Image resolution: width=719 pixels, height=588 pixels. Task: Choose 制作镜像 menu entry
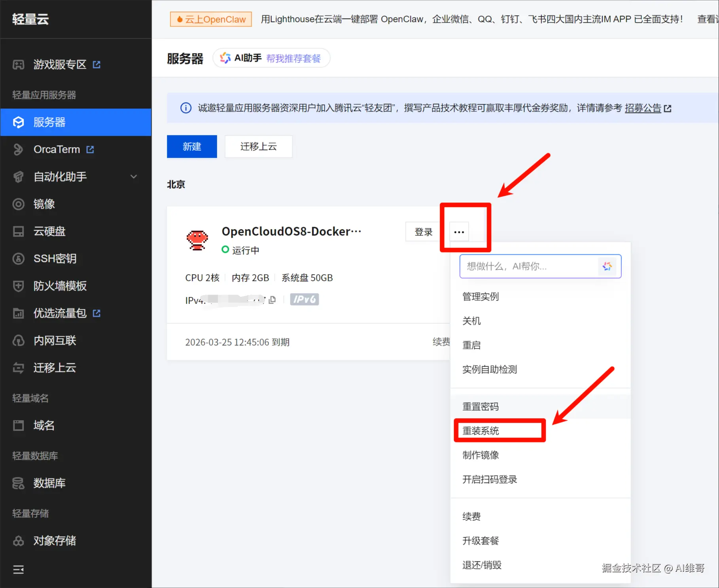[540, 455]
